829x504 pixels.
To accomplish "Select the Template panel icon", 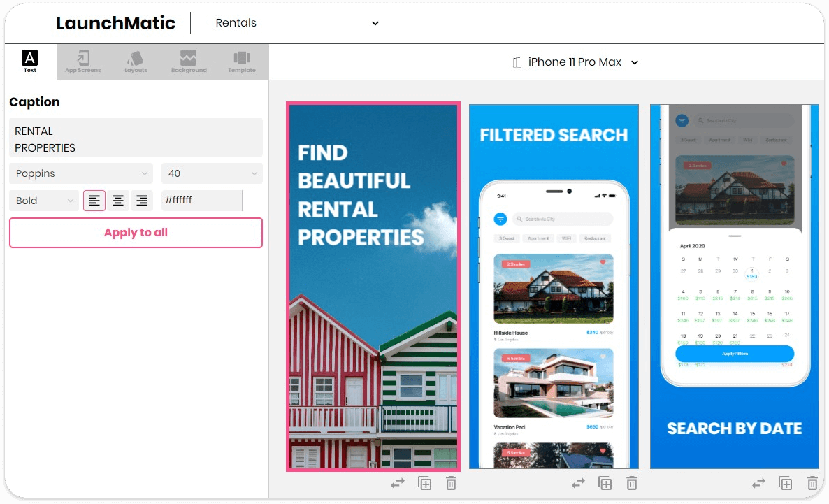I will [242, 60].
